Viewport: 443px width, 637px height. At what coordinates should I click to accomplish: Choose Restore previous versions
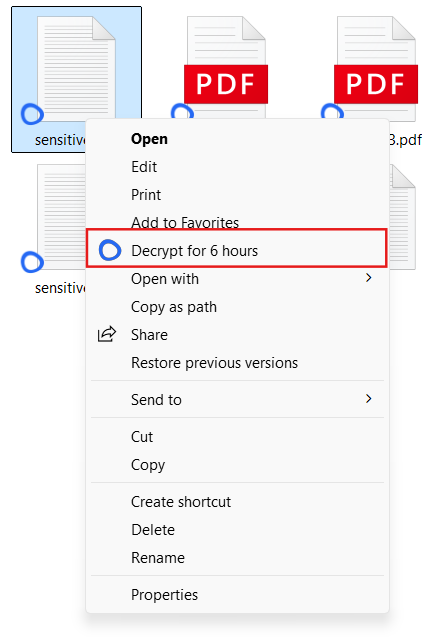click(214, 362)
